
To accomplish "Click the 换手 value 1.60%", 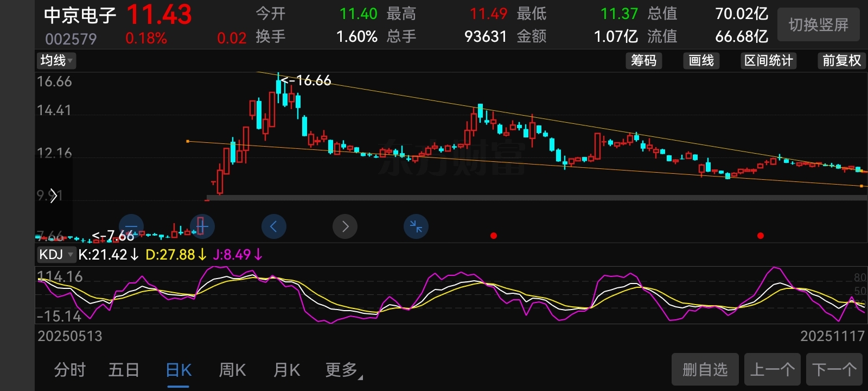I will click(357, 37).
